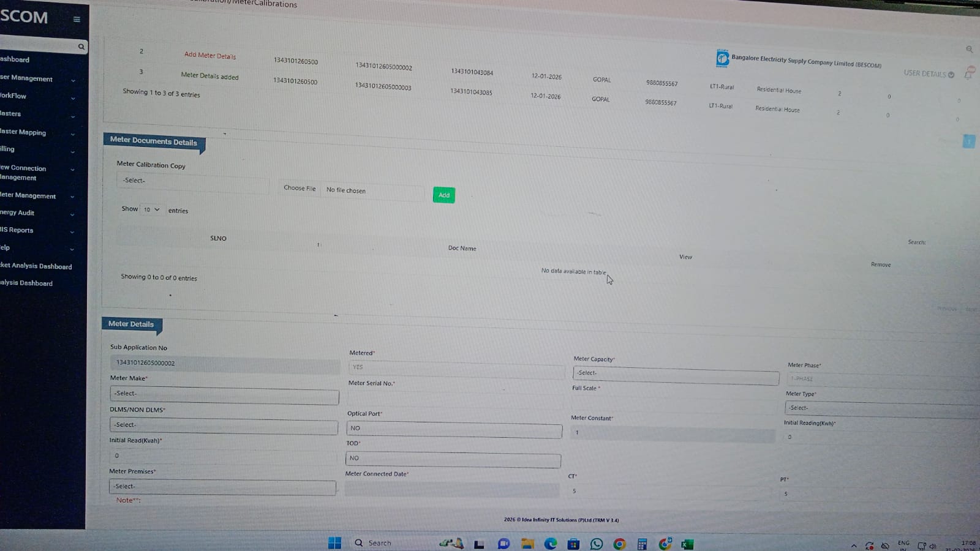The height and width of the screenshot is (551, 980).
Task: Expand the User Management sidebar menu
Action: 73,80
